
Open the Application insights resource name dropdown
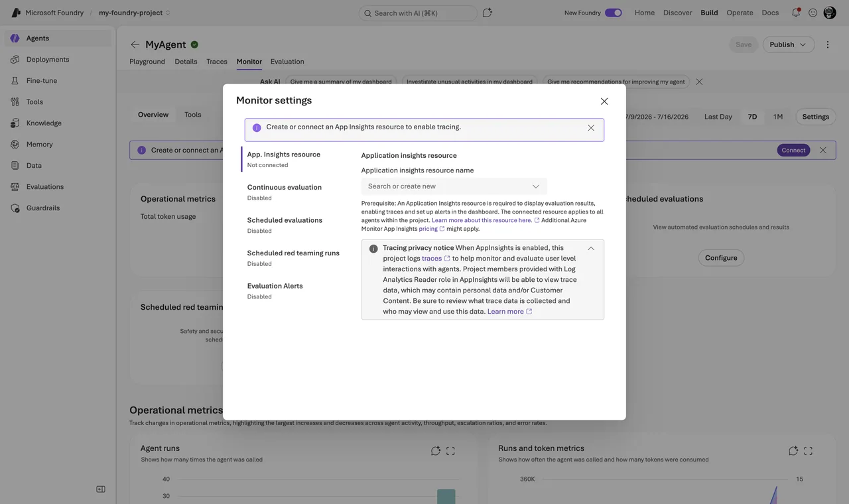[454, 186]
